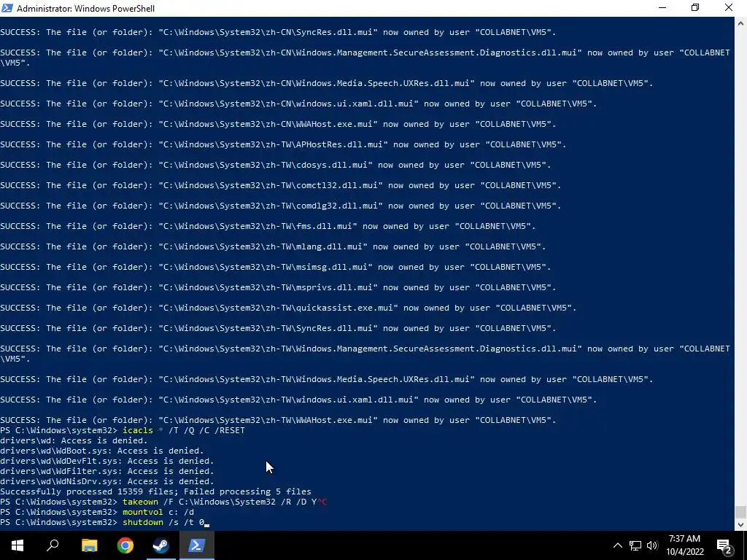Click the 'icacls * /T /Q /C /RESET' command
The width and height of the screenshot is (747, 560).
(x=184, y=430)
